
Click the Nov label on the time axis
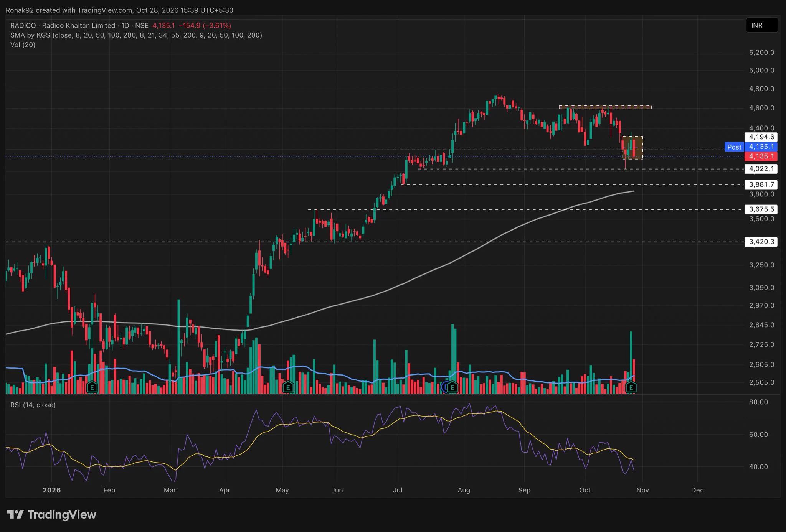click(x=642, y=490)
